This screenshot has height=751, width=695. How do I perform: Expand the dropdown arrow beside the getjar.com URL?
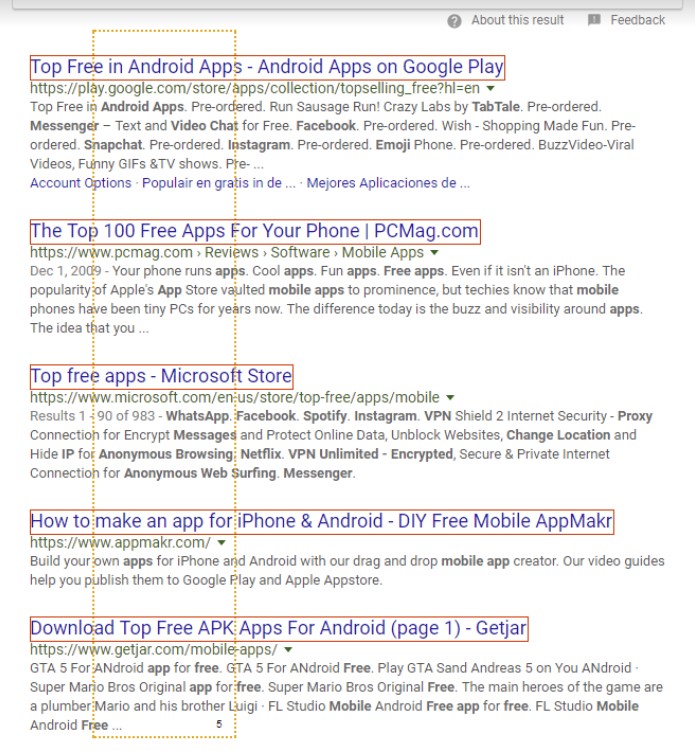tap(288, 649)
